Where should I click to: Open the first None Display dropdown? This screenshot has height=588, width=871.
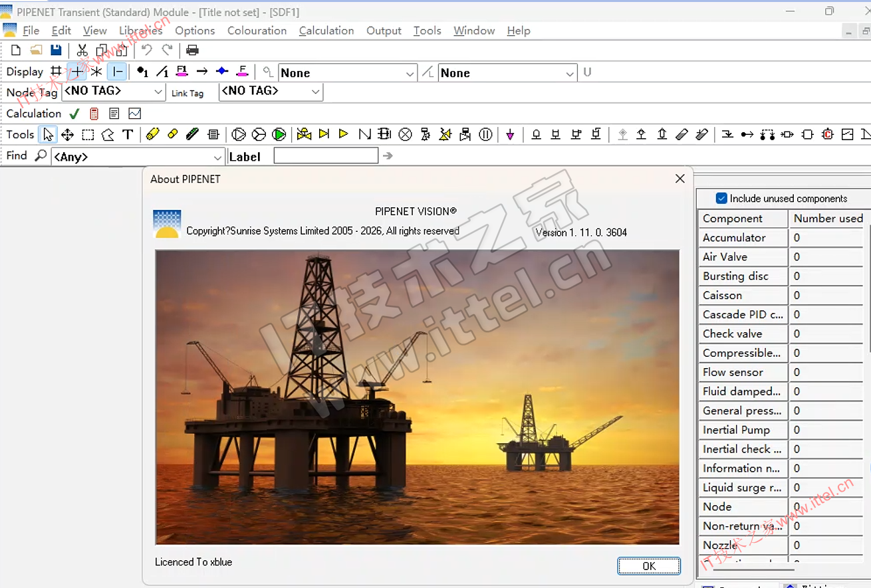click(348, 73)
